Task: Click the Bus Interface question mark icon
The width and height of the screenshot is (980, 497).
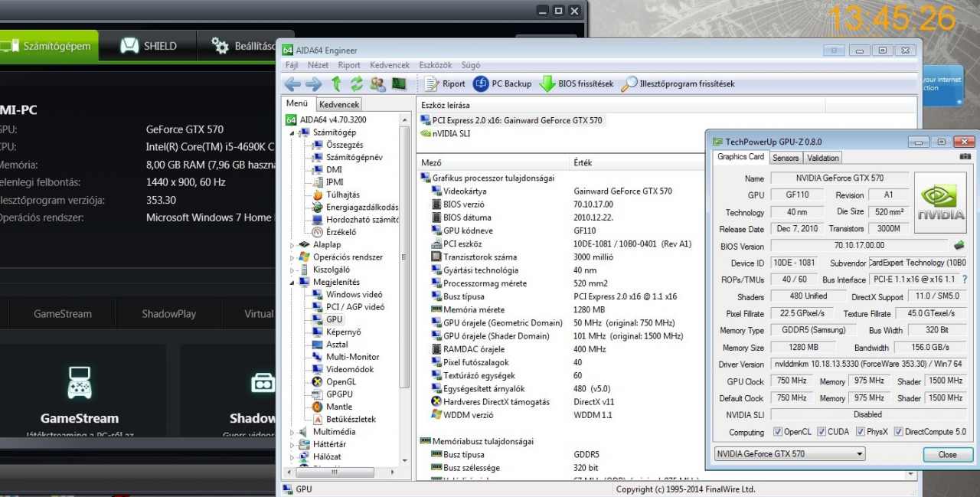Action: coord(964,280)
